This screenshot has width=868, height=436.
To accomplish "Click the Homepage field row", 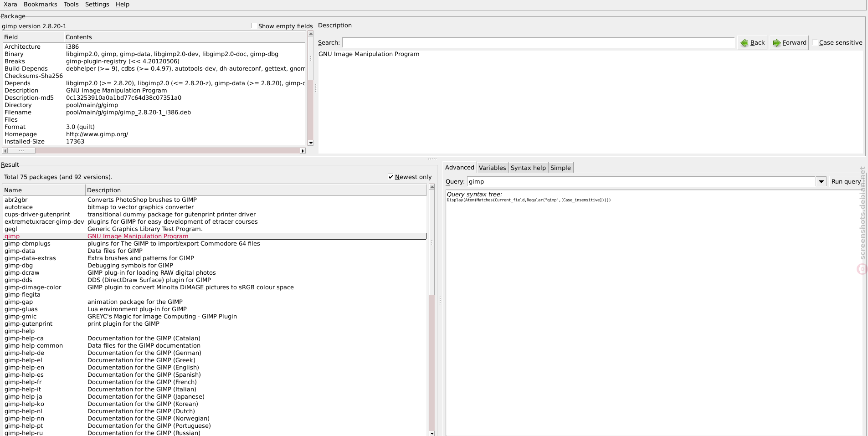I will (154, 134).
